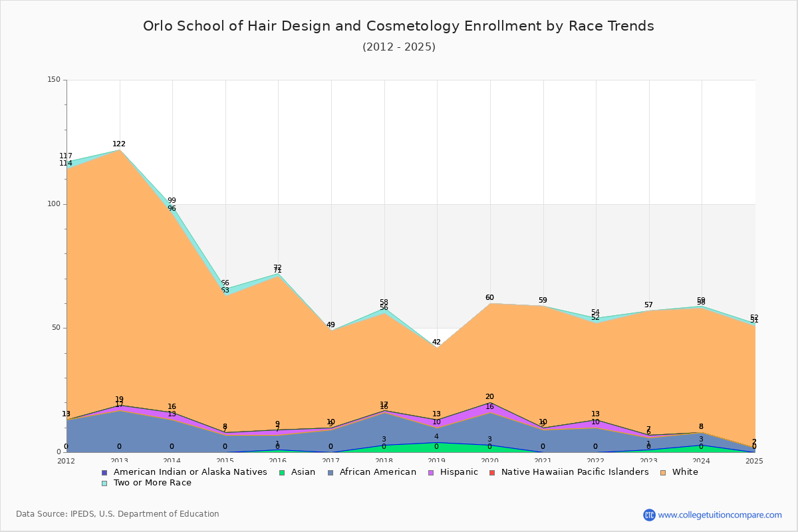Click the 150 y-axis label
Screen dimensions: 798x532
(54, 80)
